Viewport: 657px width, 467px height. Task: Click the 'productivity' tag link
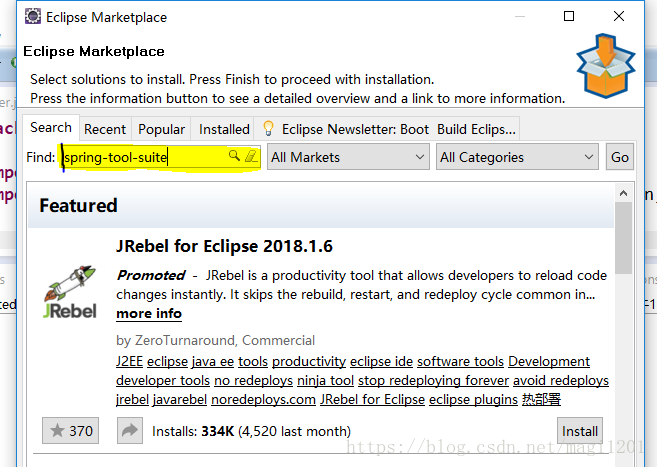[309, 361]
